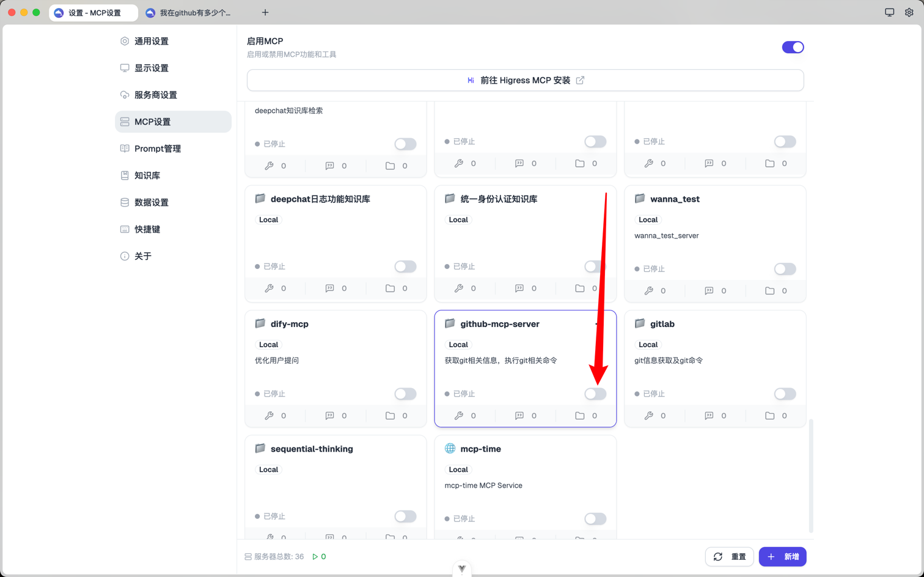Click the 优化用户提问 description text
This screenshot has height=577, width=924.
tap(277, 361)
